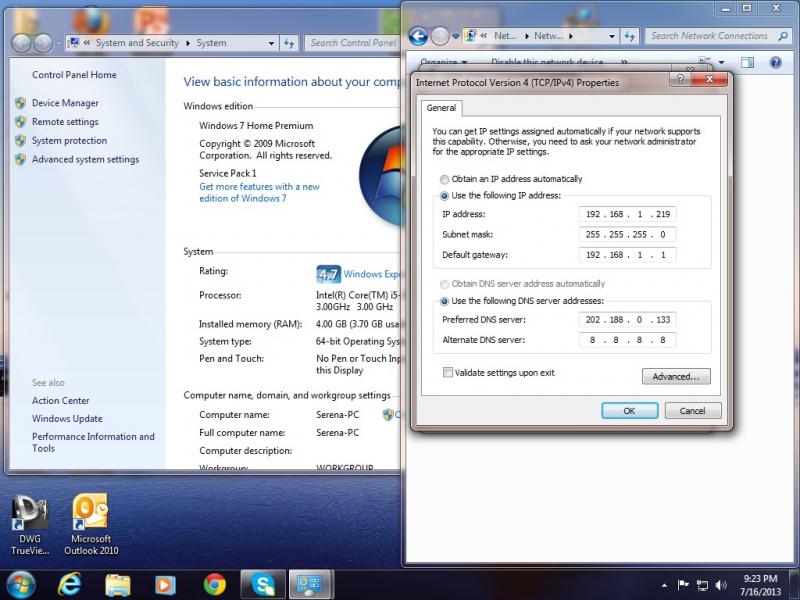This screenshot has height=600, width=800.
Task: Open Windows Explorer folder on taskbar
Action: coord(117,585)
